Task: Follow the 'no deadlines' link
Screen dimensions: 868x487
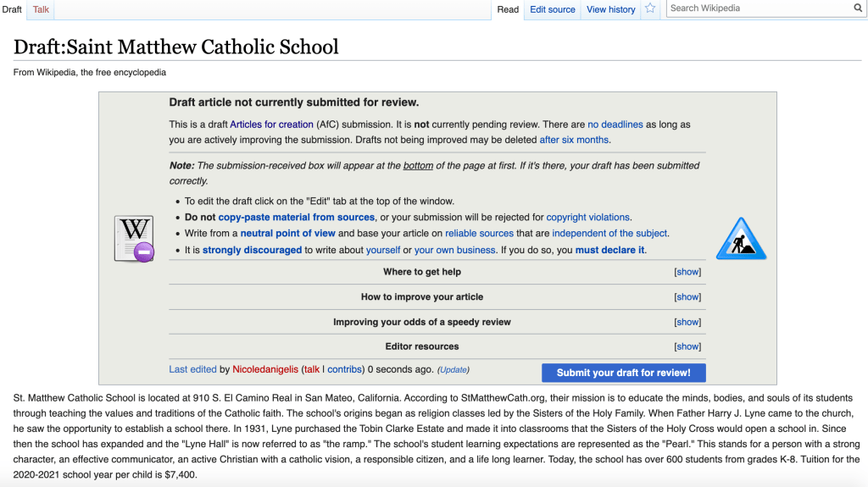Action: [x=615, y=125]
